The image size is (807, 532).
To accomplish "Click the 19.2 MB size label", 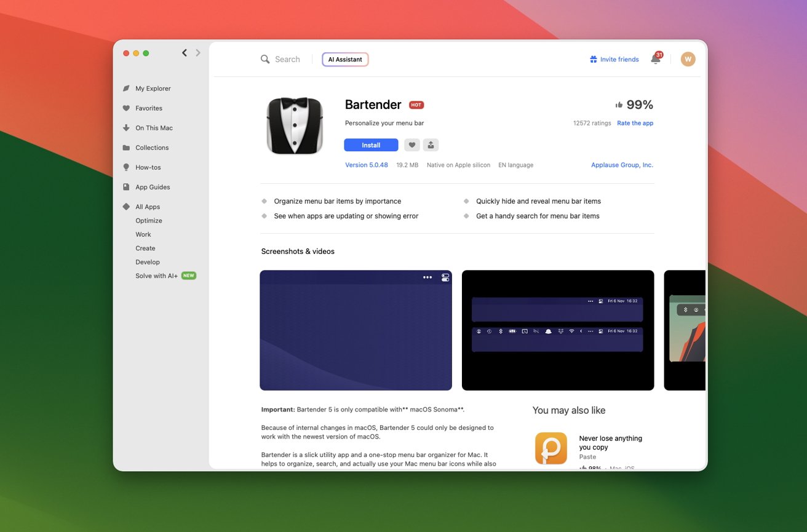I will click(407, 165).
